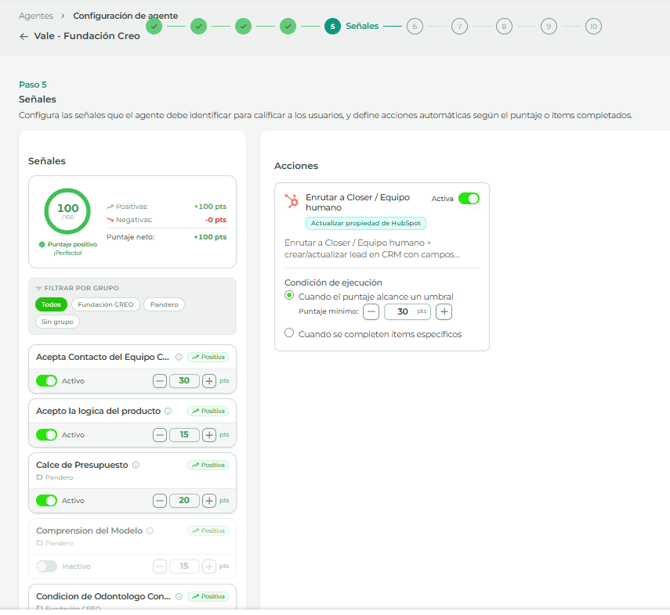
Task: Turn off Acepto la logica del producto signal
Action: [46, 435]
